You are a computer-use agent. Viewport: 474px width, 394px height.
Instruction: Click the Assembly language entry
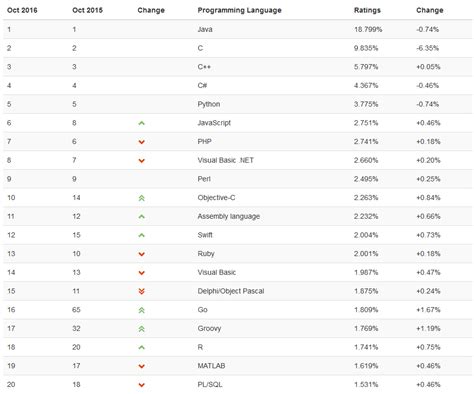[x=228, y=216]
